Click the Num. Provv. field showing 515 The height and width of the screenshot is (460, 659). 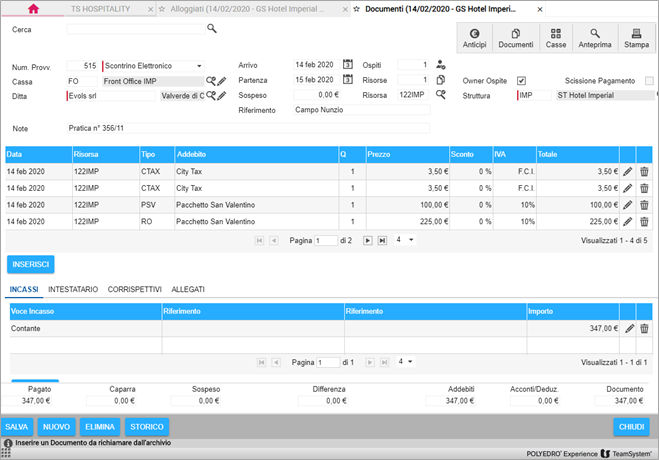pyautogui.click(x=82, y=66)
